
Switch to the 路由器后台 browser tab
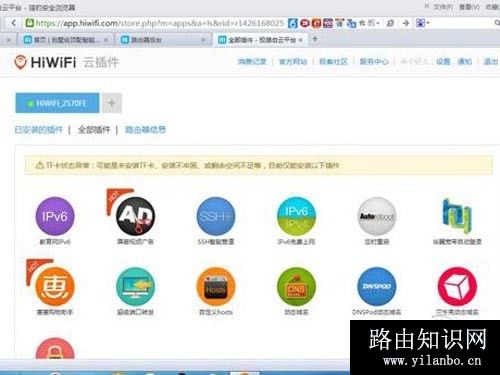(163, 40)
